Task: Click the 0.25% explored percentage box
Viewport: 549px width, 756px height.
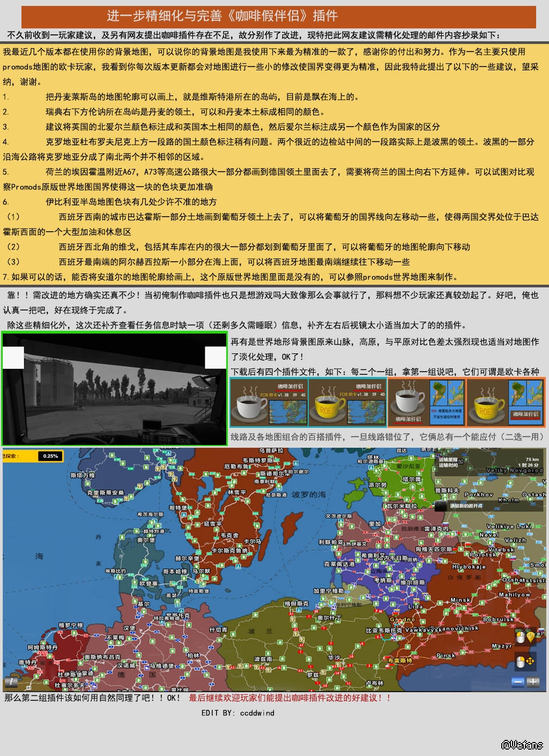Action: point(51,456)
